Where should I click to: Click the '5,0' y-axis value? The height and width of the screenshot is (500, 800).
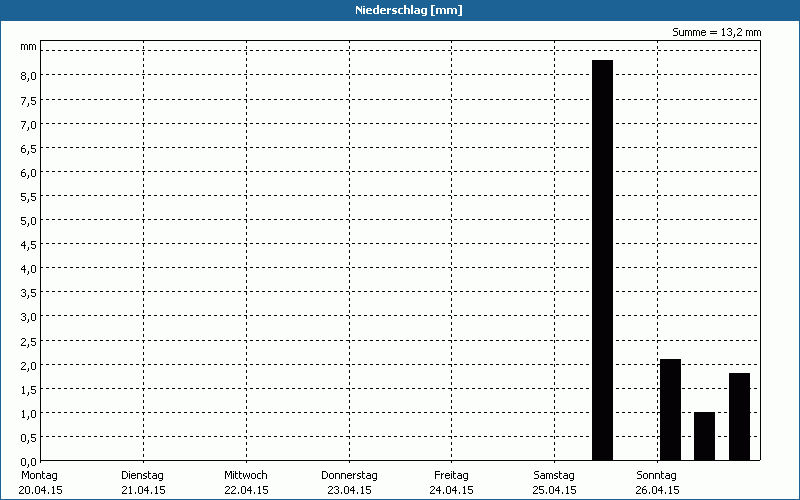pos(29,220)
